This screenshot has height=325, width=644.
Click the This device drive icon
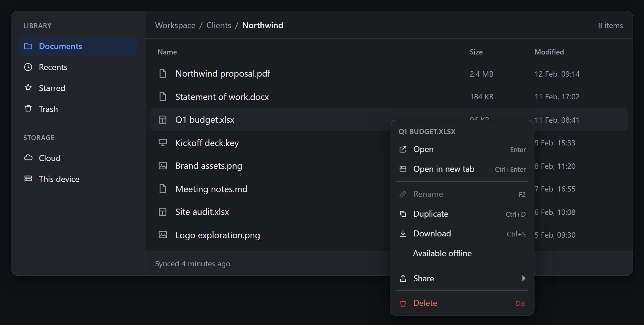[28, 179]
